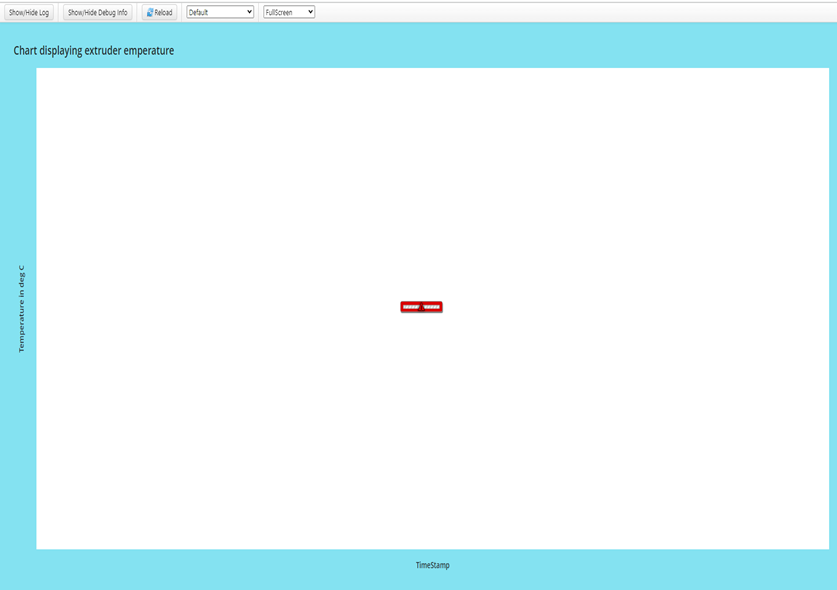Image resolution: width=837 pixels, height=590 pixels.
Task: Click the TimeStamp axis label
Action: [432, 564]
